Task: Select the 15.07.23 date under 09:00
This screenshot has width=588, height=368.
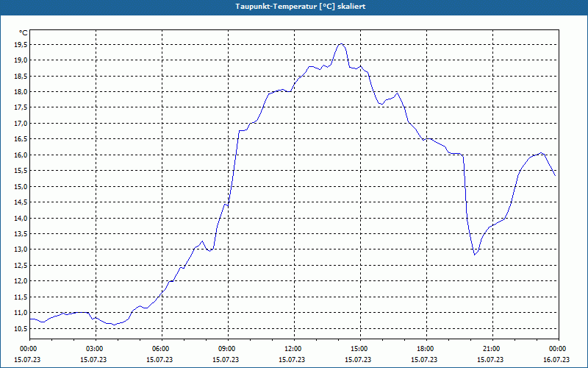Action: click(226, 359)
